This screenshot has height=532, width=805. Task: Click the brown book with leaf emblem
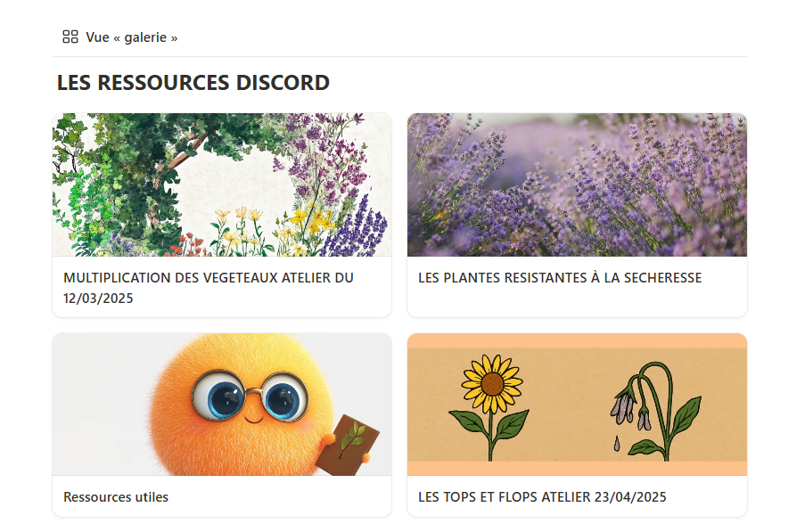[x=347, y=445]
